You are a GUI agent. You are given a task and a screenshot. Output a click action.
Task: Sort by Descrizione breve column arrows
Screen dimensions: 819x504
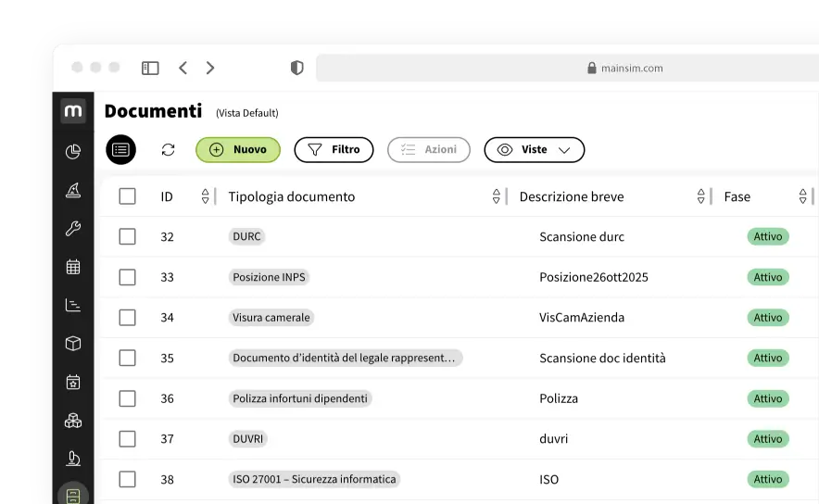(701, 196)
